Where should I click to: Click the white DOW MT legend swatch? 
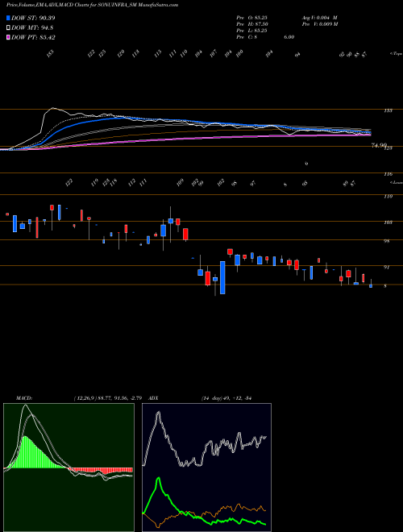[8, 28]
